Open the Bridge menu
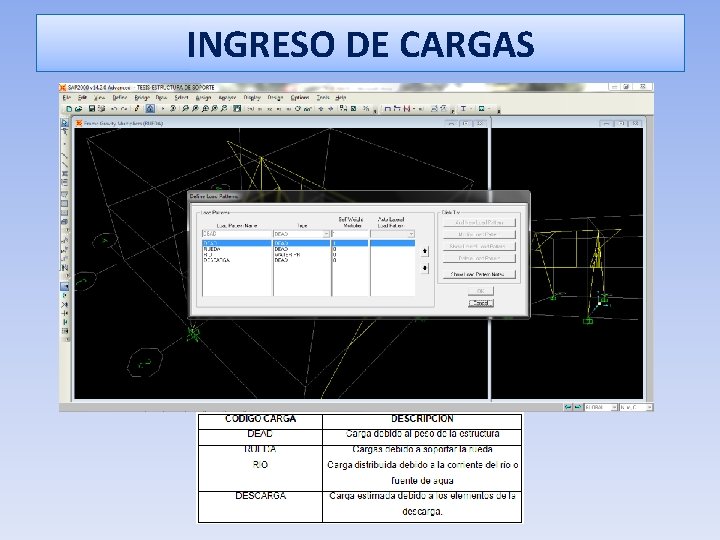Image resolution: width=720 pixels, height=540 pixels. click(x=142, y=97)
